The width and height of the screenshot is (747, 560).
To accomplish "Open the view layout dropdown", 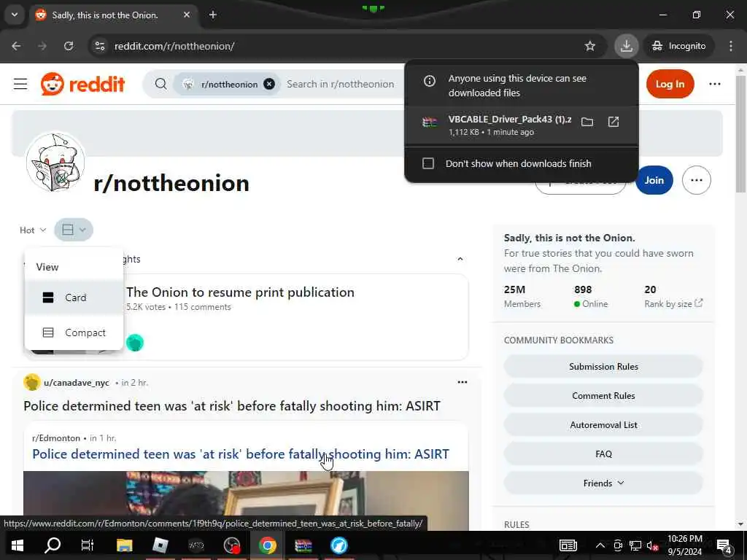I will (74, 230).
